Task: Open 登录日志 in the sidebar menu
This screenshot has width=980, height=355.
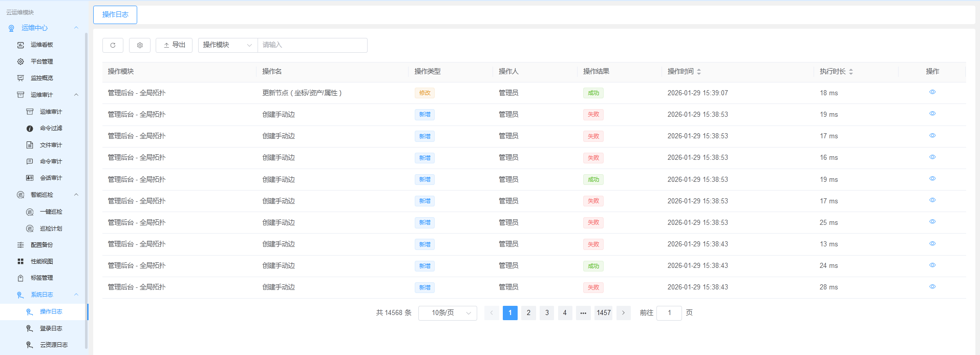Action: [x=51, y=328]
